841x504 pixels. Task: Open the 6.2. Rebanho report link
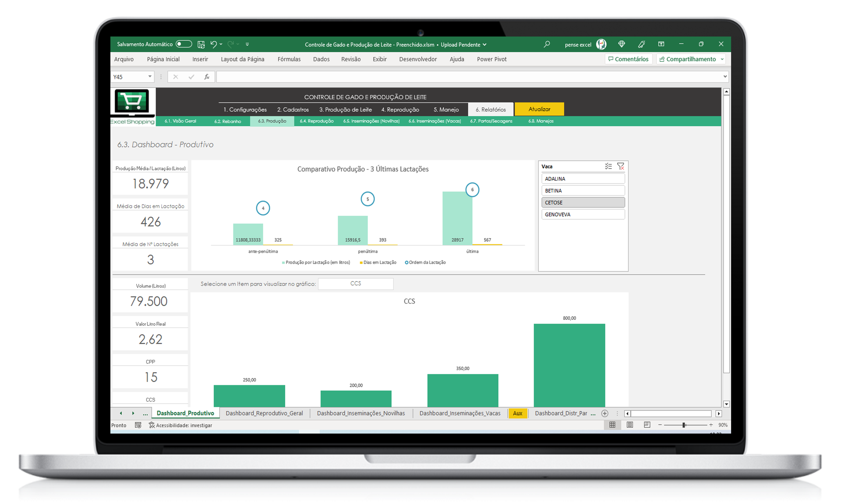pyautogui.click(x=227, y=121)
